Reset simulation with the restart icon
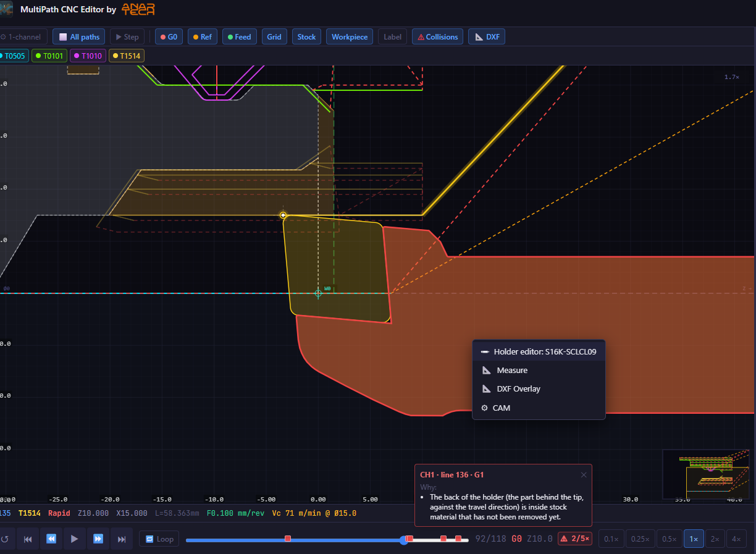 coord(5,539)
